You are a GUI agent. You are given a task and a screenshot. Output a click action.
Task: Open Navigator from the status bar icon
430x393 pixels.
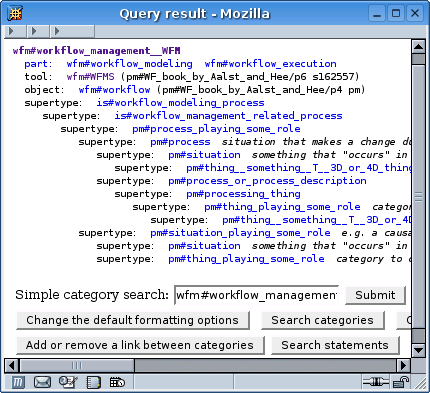click(18, 382)
